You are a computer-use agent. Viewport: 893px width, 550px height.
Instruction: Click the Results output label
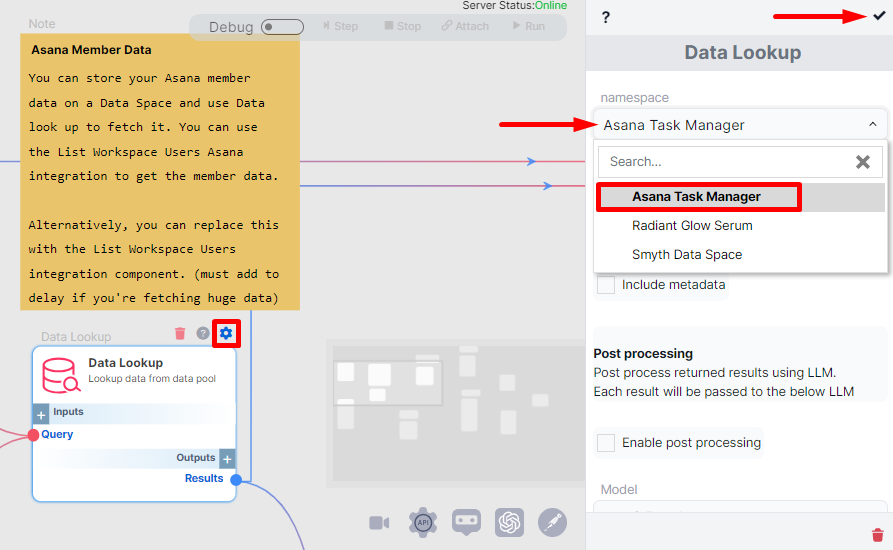point(204,479)
